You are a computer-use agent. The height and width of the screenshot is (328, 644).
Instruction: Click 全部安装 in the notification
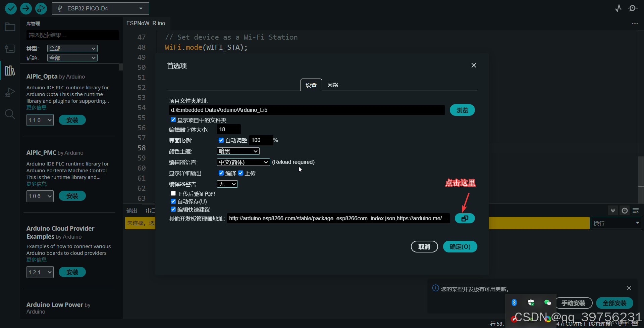(614, 303)
